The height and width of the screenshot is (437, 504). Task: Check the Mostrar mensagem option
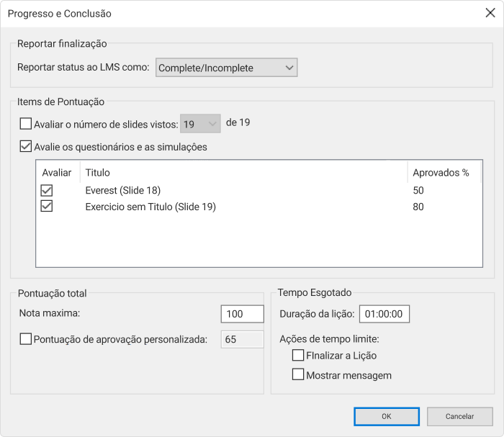(298, 374)
